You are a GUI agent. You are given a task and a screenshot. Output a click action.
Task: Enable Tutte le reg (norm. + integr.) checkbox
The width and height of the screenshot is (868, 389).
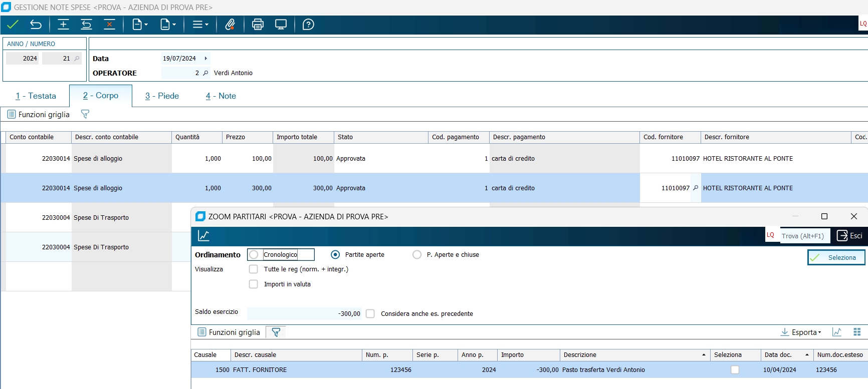tap(254, 269)
